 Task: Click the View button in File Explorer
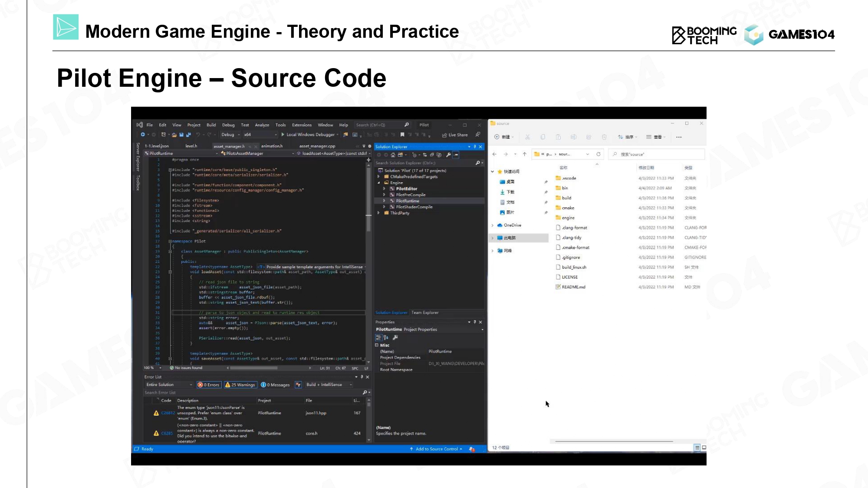point(656,137)
